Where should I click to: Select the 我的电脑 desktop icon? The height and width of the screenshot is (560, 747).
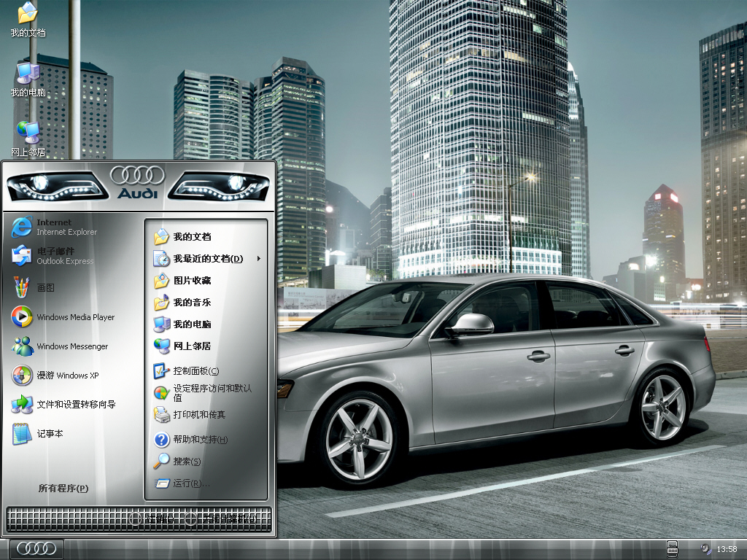[28, 79]
